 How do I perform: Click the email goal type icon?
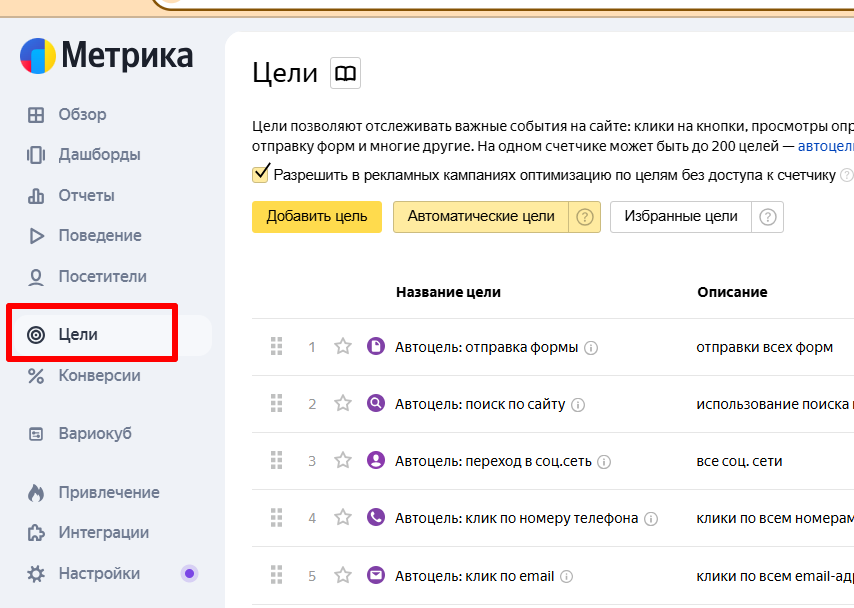point(376,575)
